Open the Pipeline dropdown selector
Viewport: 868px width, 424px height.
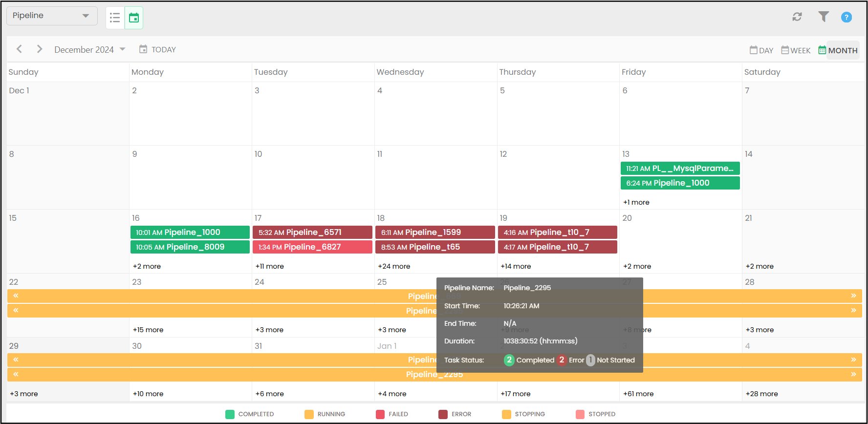tap(51, 16)
